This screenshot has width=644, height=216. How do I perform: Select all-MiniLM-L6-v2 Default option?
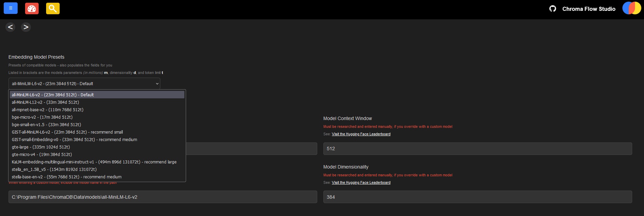(97, 95)
